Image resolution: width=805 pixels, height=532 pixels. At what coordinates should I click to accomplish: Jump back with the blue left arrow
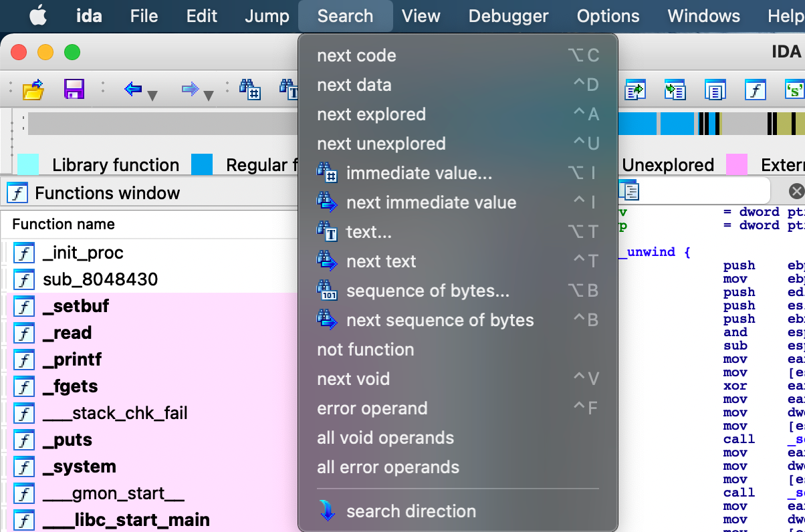tap(133, 89)
